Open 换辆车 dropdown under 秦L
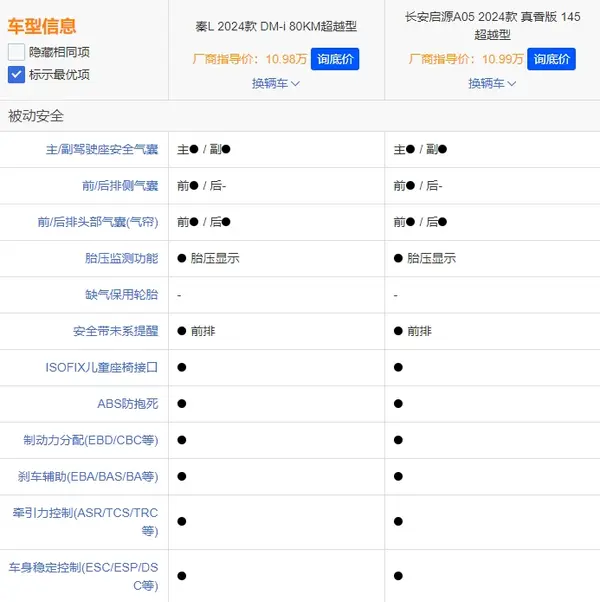 point(276,83)
